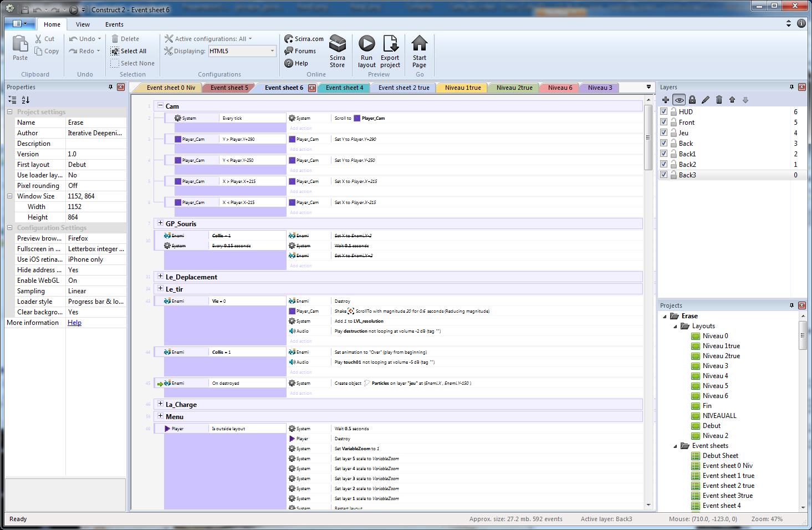812x530 pixels.
Task: Delete the selected layer with the trash icon
Action: [719, 100]
